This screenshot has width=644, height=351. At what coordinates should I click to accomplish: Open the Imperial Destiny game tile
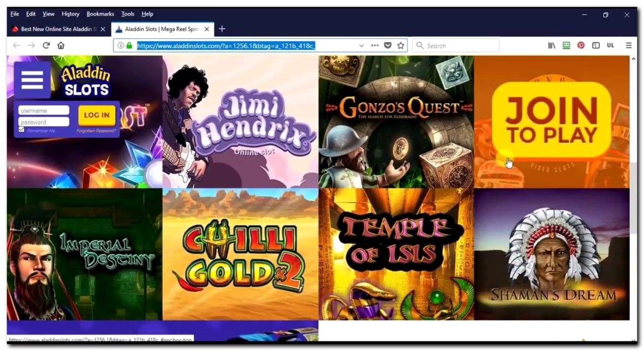(x=85, y=254)
